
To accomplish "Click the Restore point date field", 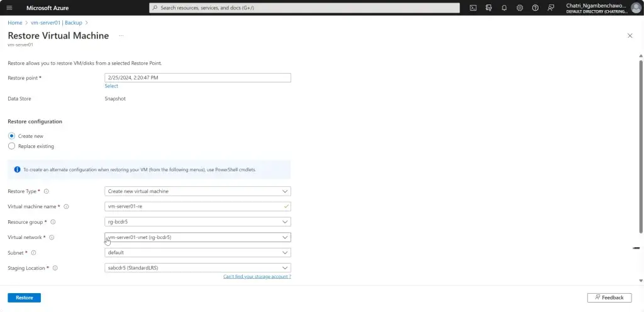I will tap(197, 77).
